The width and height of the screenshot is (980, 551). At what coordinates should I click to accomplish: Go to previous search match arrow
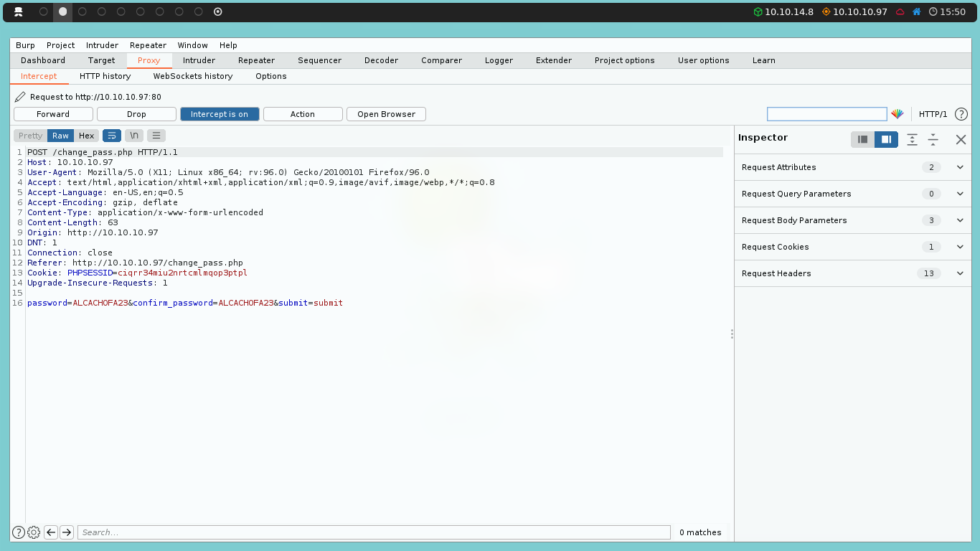51,532
